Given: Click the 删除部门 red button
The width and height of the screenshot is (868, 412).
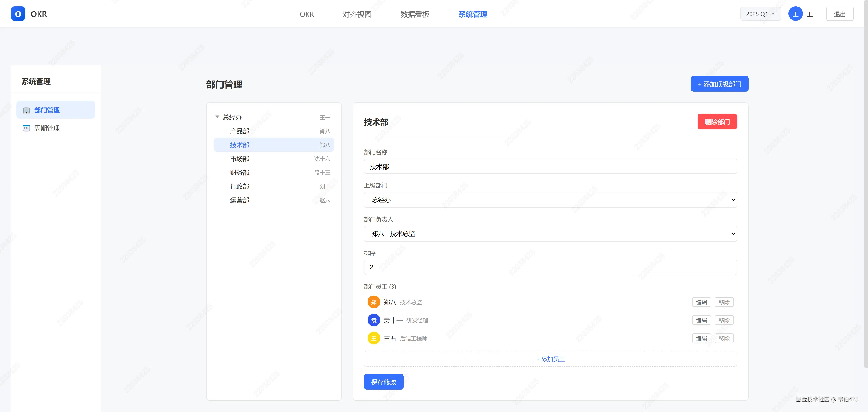Looking at the screenshot, I should (x=717, y=122).
